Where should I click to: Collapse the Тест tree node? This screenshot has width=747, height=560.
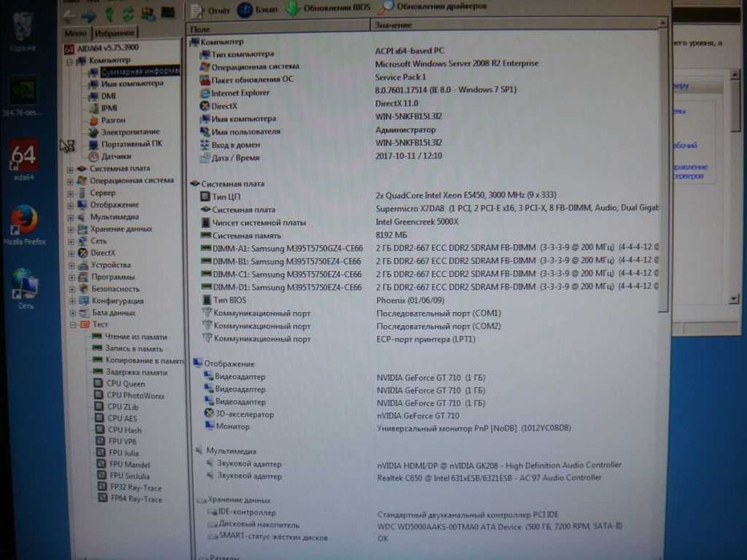pos(73,325)
